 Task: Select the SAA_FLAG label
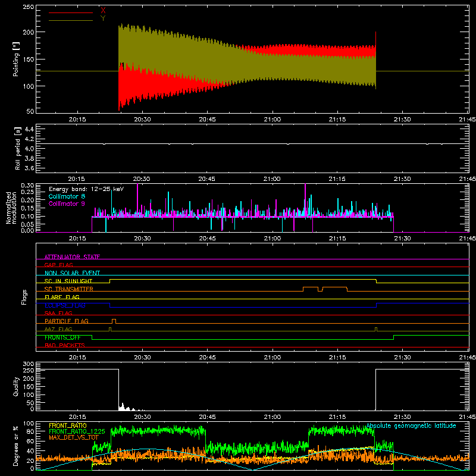tap(58, 313)
